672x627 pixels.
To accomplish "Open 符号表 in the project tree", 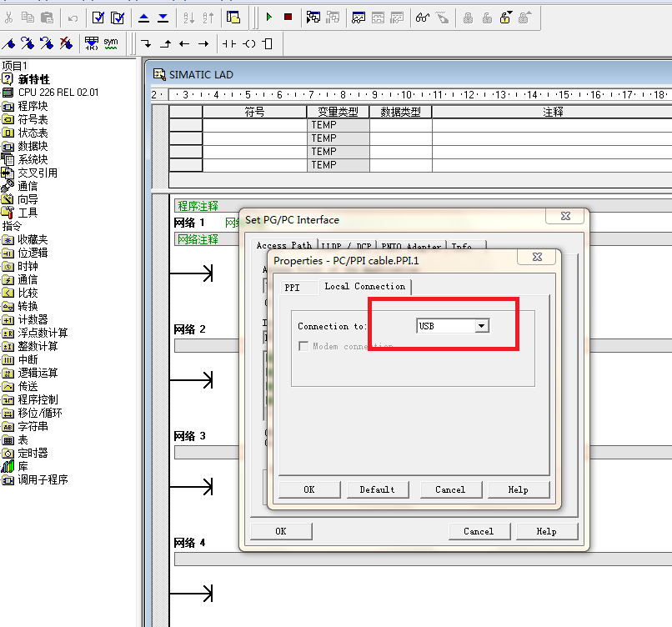I will [x=33, y=119].
